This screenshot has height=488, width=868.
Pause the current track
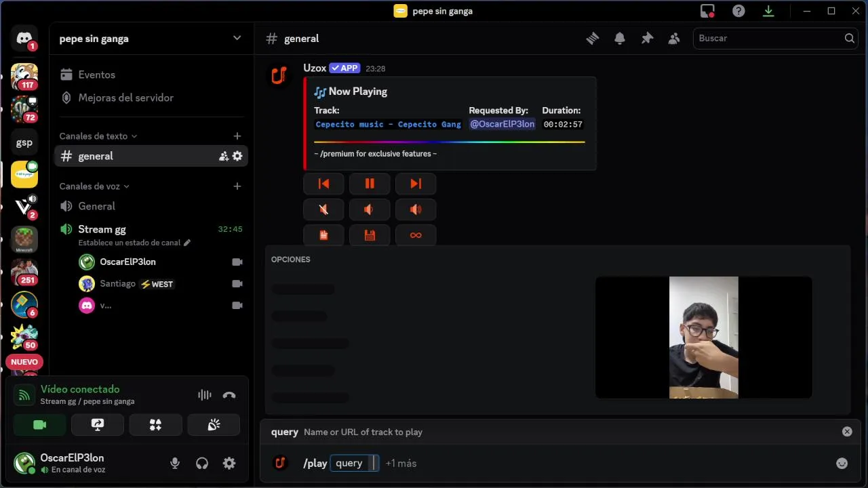(370, 184)
